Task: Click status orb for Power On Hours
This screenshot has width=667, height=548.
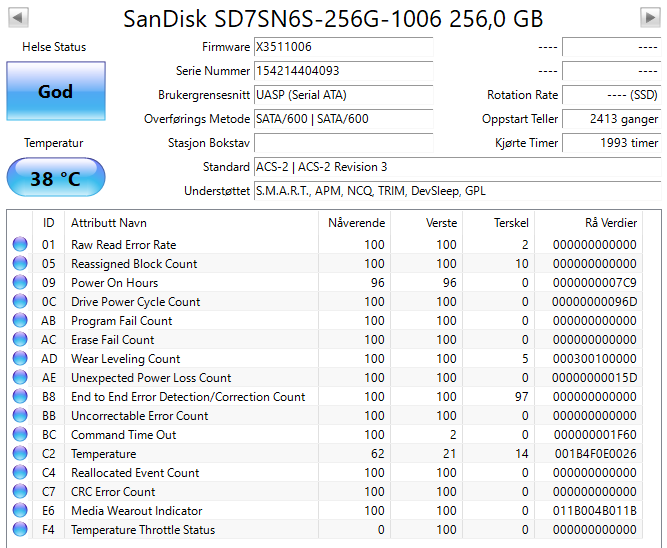Action: coord(20,282)
